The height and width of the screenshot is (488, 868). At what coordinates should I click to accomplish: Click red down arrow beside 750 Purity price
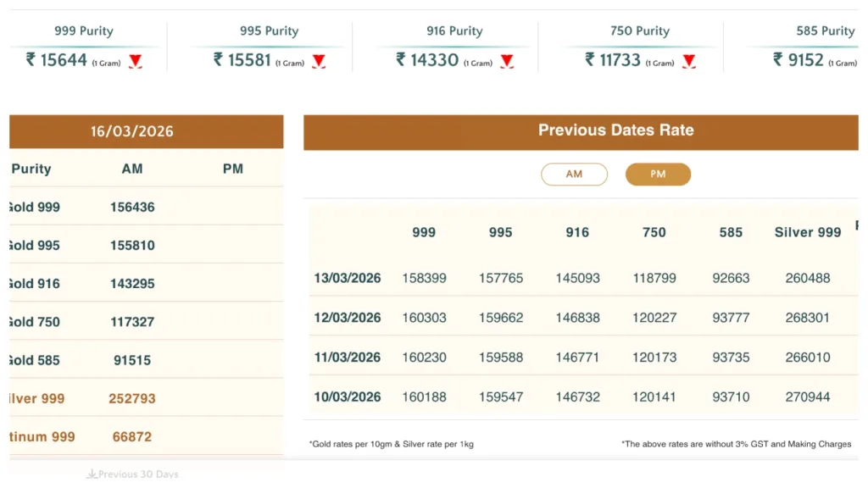[x=689, y=61]
